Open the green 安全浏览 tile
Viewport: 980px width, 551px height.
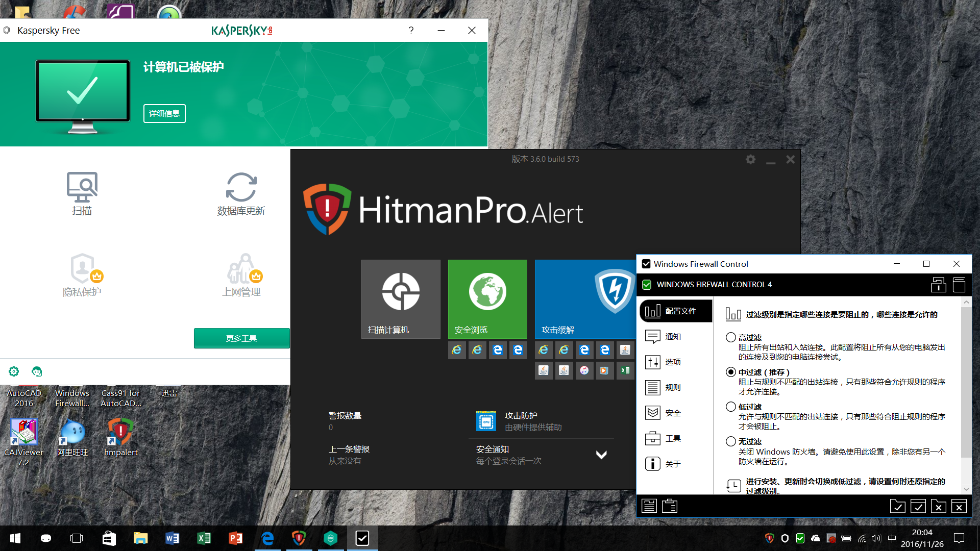pos(487,299)
